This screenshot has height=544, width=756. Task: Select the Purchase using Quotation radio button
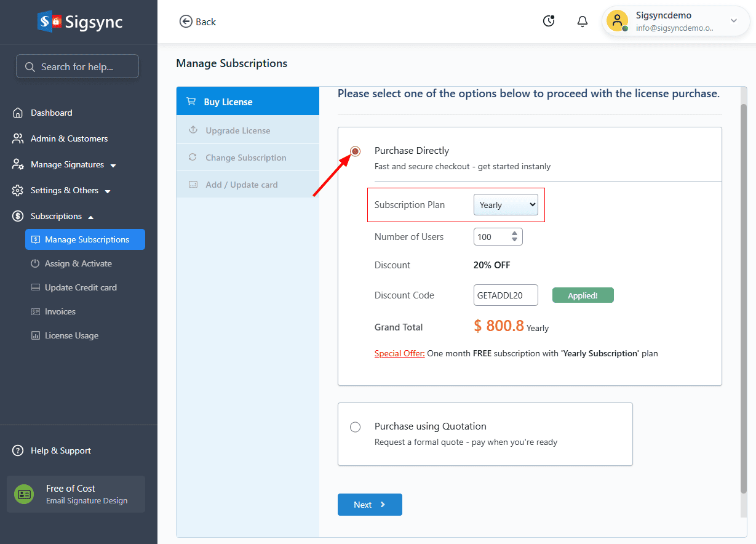355,427
